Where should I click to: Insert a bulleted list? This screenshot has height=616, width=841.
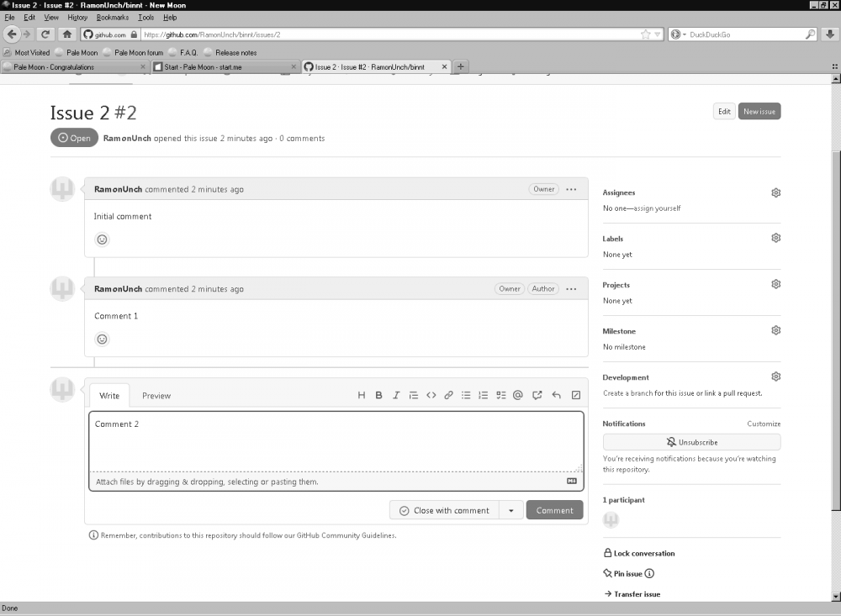(466, 395)
